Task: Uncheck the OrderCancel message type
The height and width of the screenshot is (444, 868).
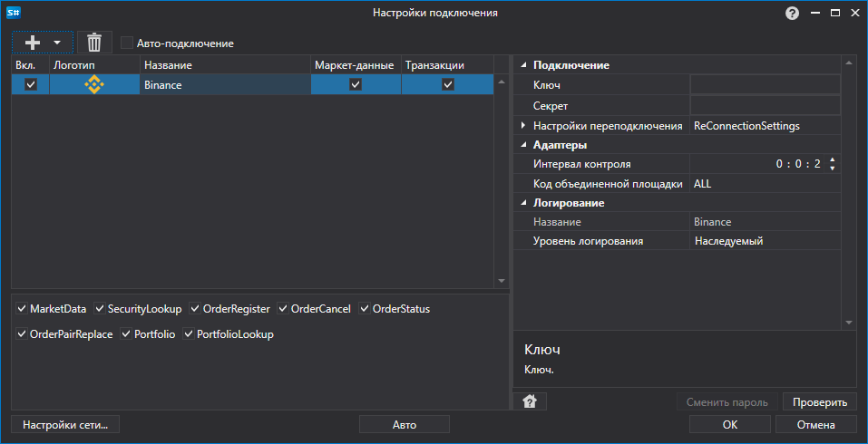Action: coord(283,309)
